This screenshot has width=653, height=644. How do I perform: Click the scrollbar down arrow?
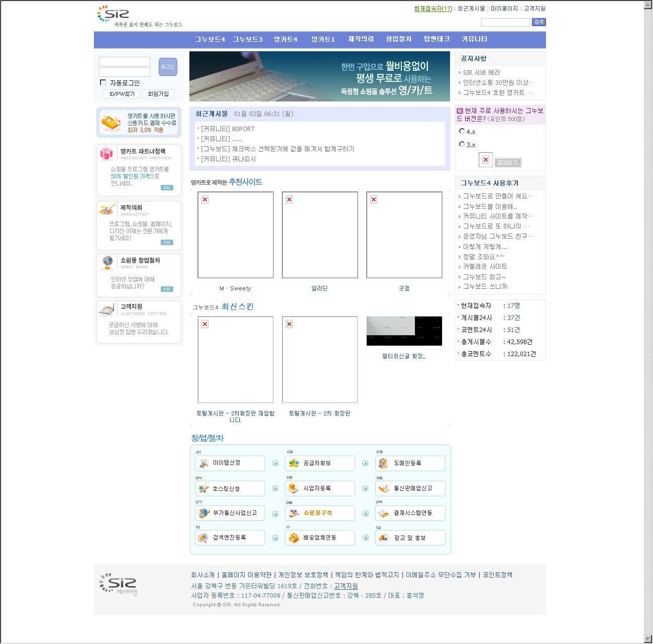648,638
